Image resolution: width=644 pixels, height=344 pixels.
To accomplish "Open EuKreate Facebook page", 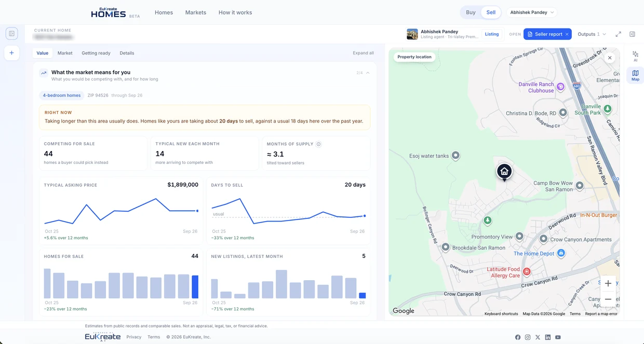I will 518,337.
